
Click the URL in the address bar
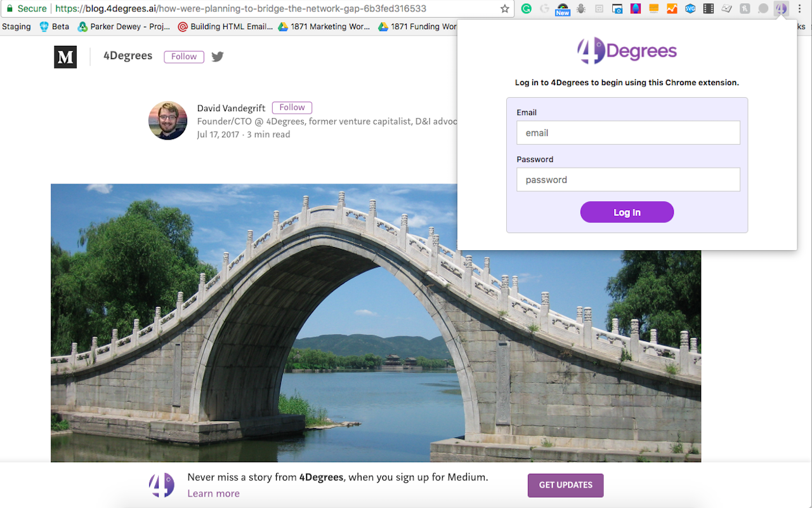pos(240,9)
